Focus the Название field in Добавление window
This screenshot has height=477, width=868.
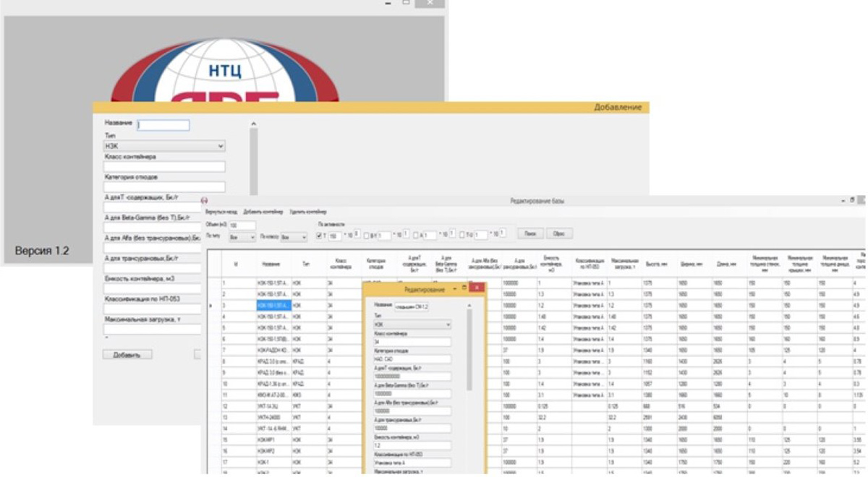[x=163, y=125]
